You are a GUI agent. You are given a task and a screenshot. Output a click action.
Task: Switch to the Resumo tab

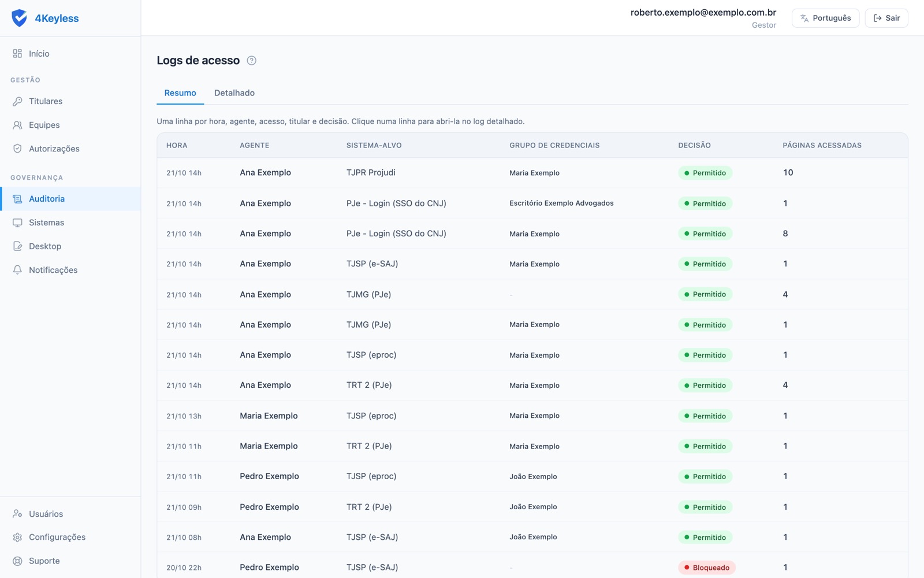[180, 93]
